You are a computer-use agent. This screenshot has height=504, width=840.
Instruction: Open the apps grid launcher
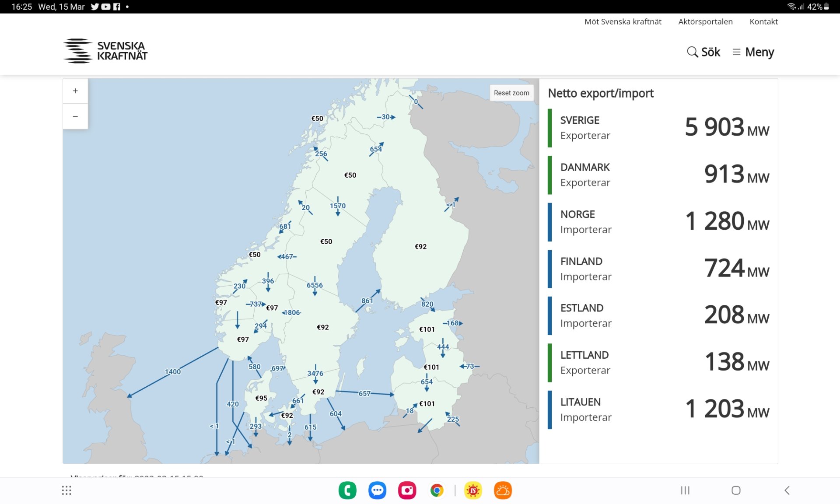click(66, 490)
